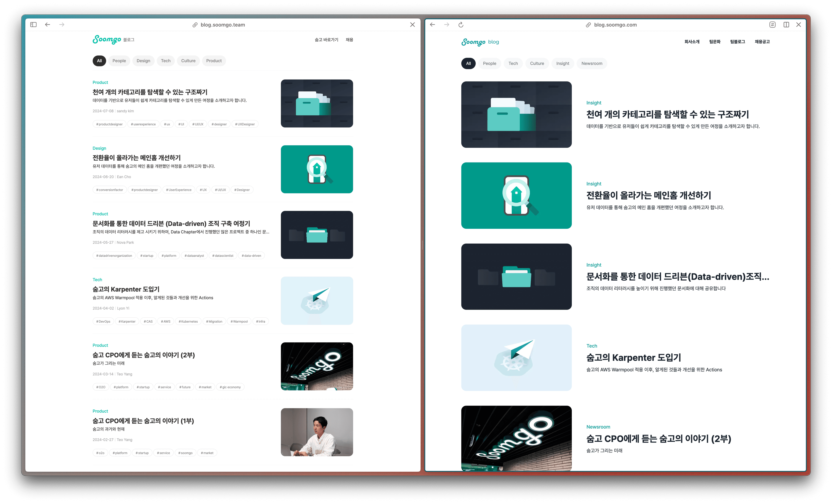Open 숨고 CPO 이야기 (2부) in right window

[x=658, y=439]
